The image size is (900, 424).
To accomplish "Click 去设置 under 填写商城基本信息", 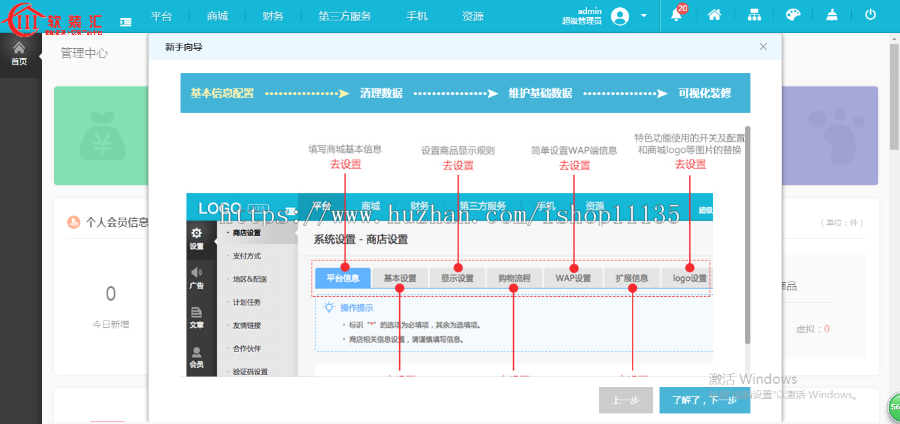I will (345, 165).
